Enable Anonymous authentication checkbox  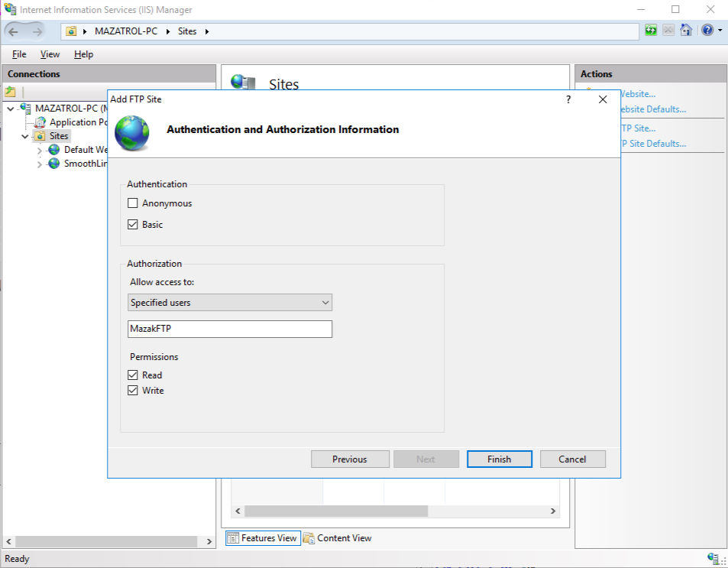[x=133, y=203]
